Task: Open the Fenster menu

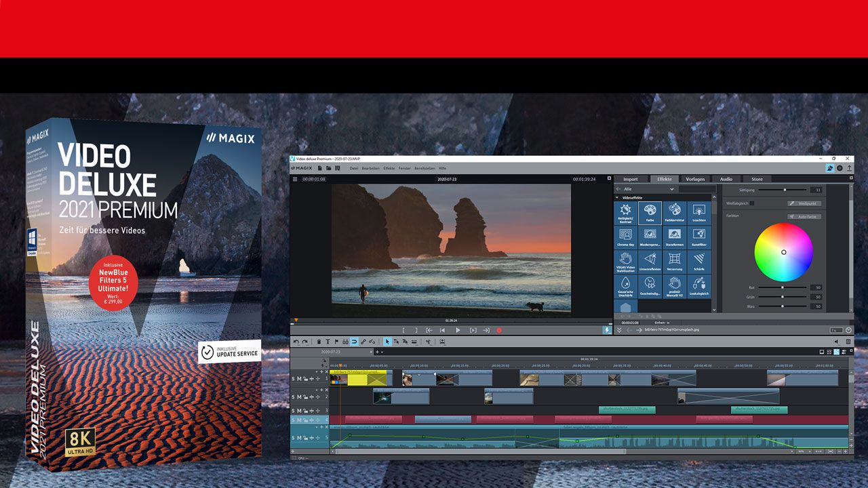Action: [x=405, y=168]
